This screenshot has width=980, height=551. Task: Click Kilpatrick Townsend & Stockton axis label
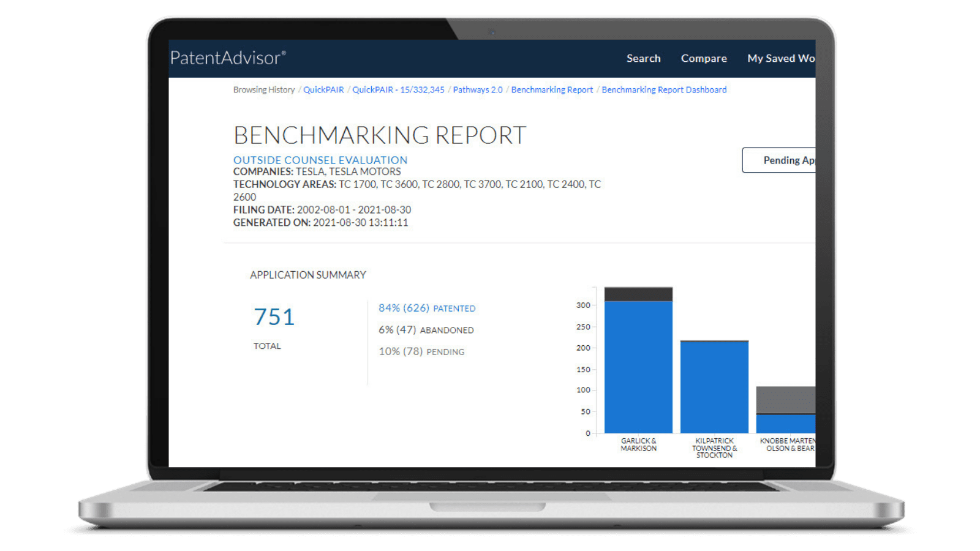point(714,448)
